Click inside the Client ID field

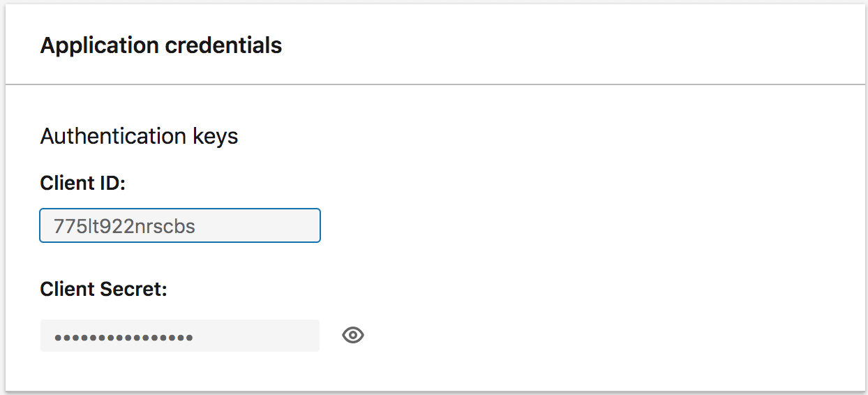coord(180,225)
